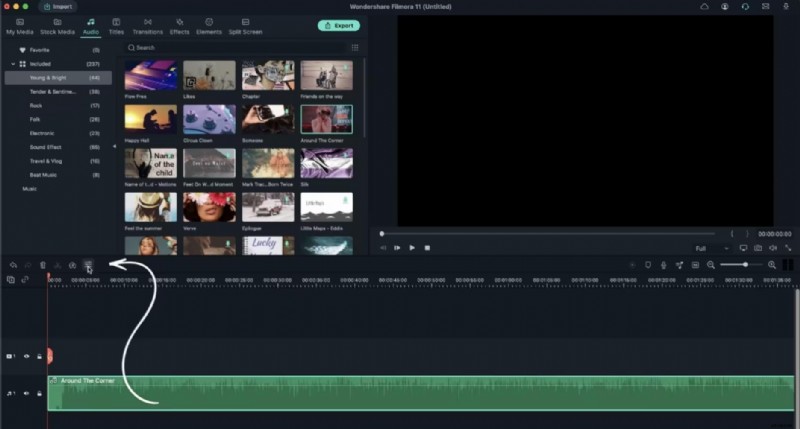This screenshot has width=800, height=429.
Task: Collapse the Included category tree
Action: pos(13,64)
